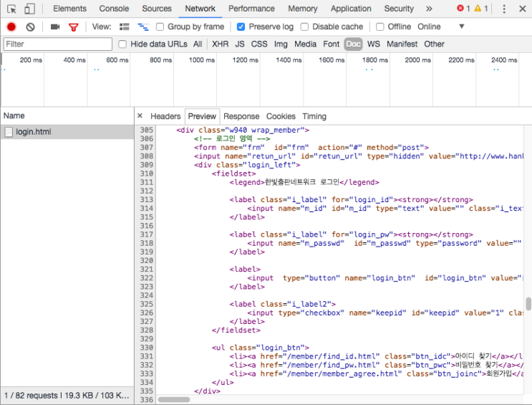
Task: Open the Online throttling dropdown
Action: (441, 27)
